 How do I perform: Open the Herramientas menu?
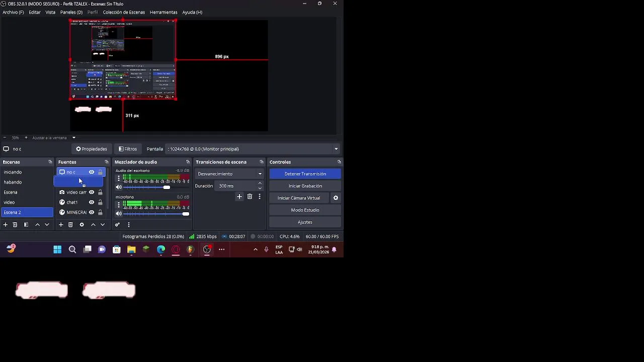(x=164, y=12)
